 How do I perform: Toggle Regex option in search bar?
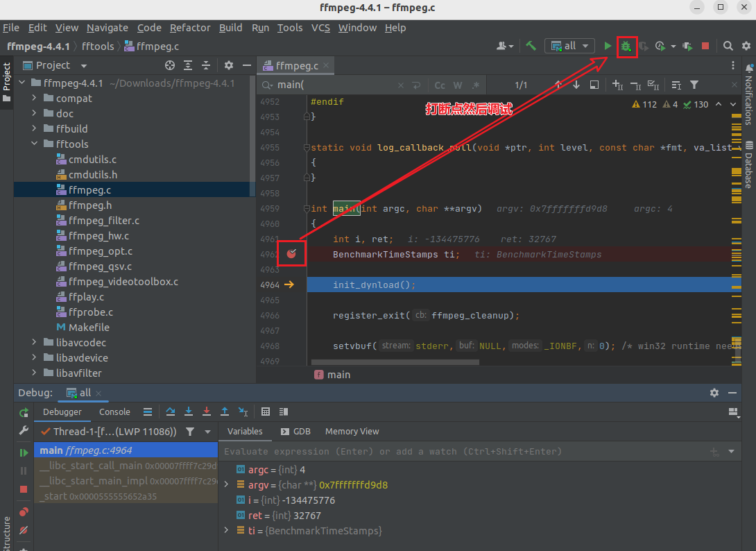coord(476,85)
